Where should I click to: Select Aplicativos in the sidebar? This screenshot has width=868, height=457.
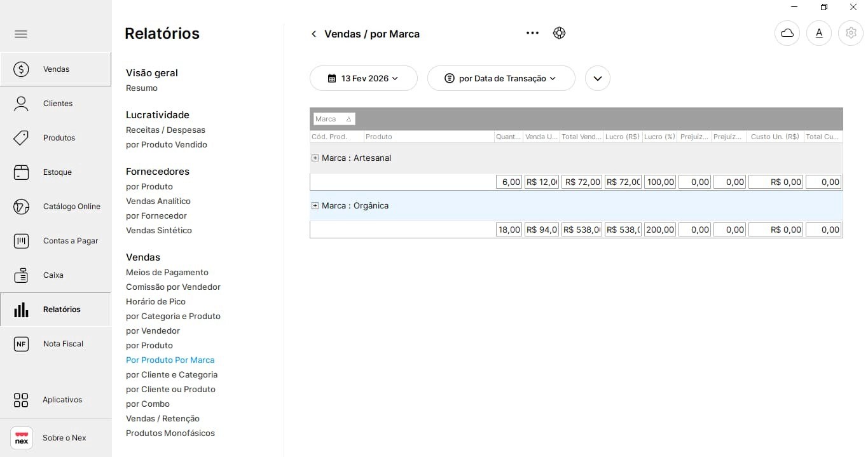pyautogui.click(x=56, y=400)
